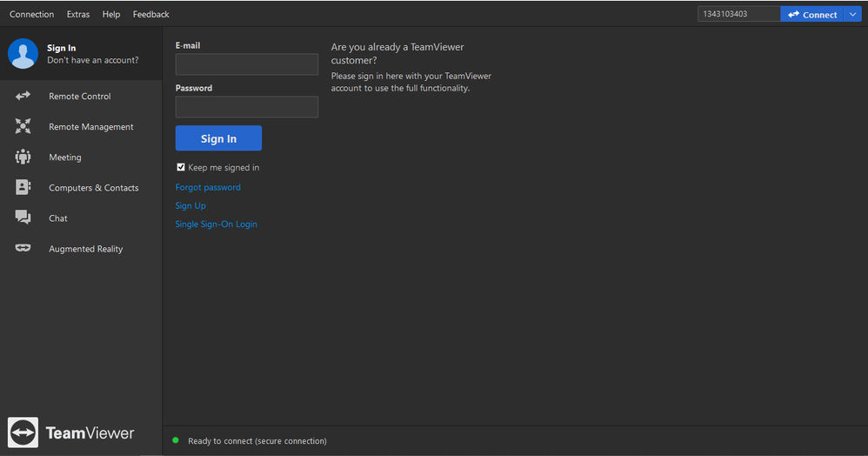
Task: Click the blue user avatar icon
Action: tap(23, 53)
